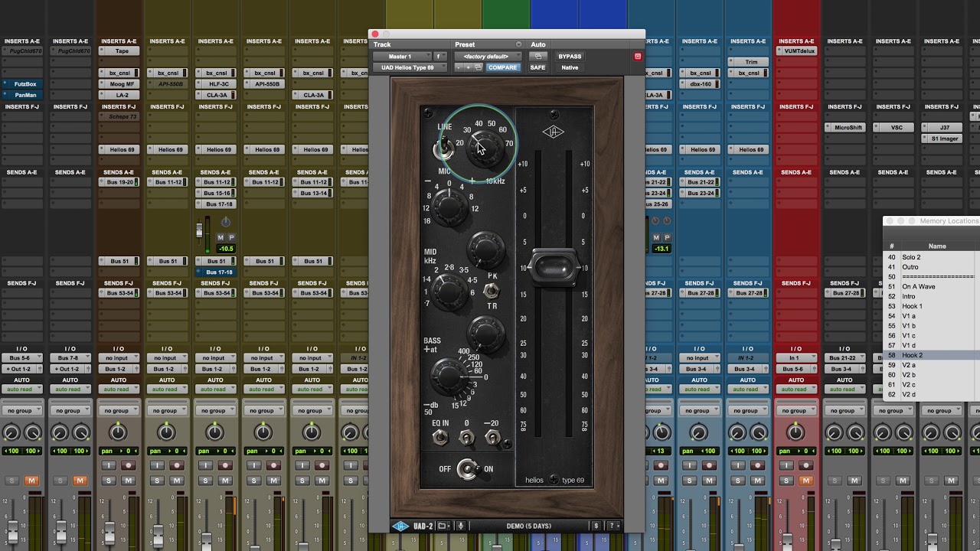The width and height of the screenshot is (980, 551).
Task: Click the Helios output level fader
Action: coord(554,269)
